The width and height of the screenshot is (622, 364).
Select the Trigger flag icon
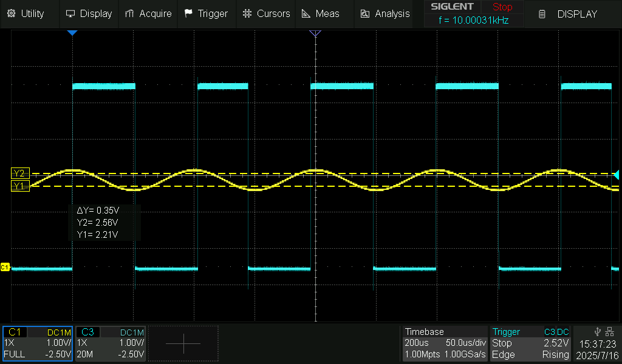pos(187,13)
